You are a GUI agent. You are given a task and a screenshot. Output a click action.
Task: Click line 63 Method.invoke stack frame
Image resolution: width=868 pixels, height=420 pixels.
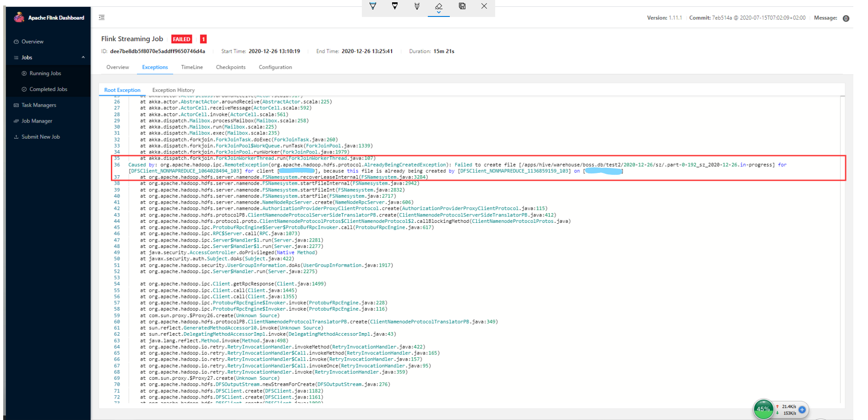point(214,341)
